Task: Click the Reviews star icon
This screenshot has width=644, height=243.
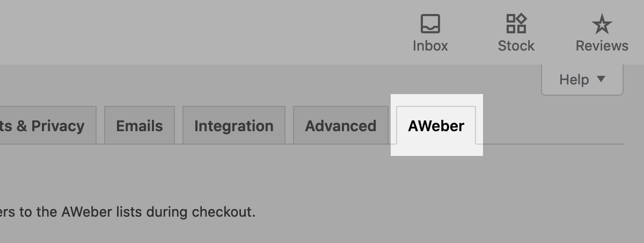Action: click(x=602, y=24)
